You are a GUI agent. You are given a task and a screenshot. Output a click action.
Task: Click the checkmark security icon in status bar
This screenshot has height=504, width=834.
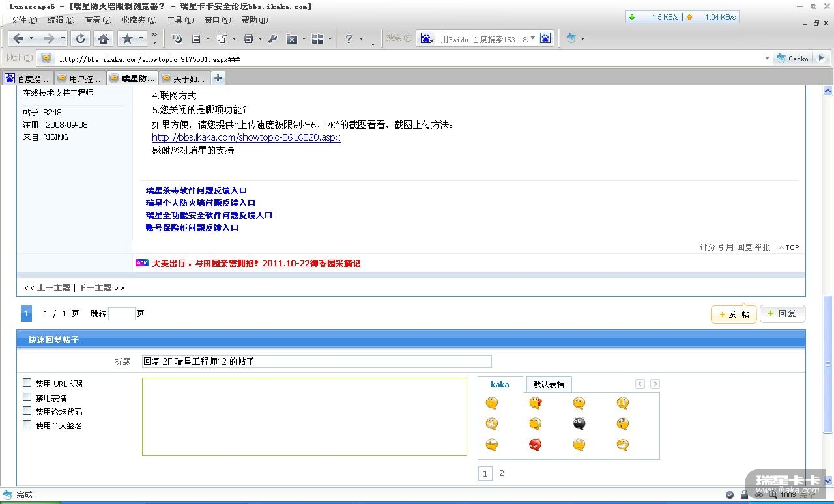click(730, 495)
